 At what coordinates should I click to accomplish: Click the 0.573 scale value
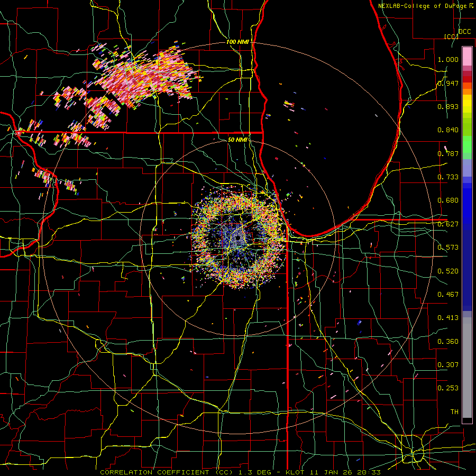[448, 248]
